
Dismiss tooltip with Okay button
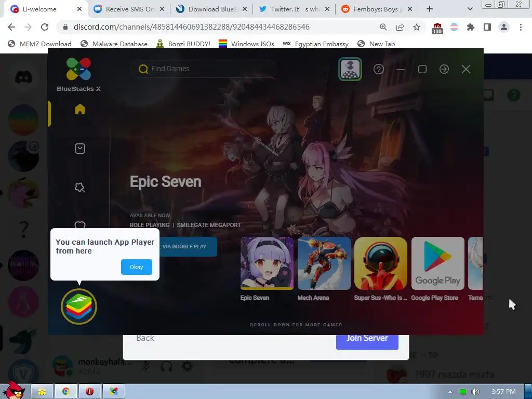coord(137,267)
